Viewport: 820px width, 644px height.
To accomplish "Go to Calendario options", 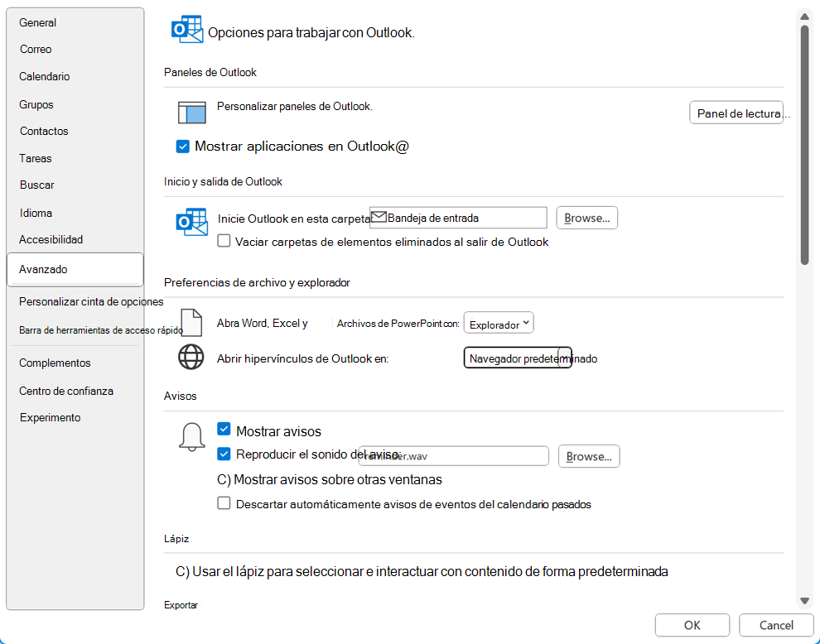I will tap(45, 76).
